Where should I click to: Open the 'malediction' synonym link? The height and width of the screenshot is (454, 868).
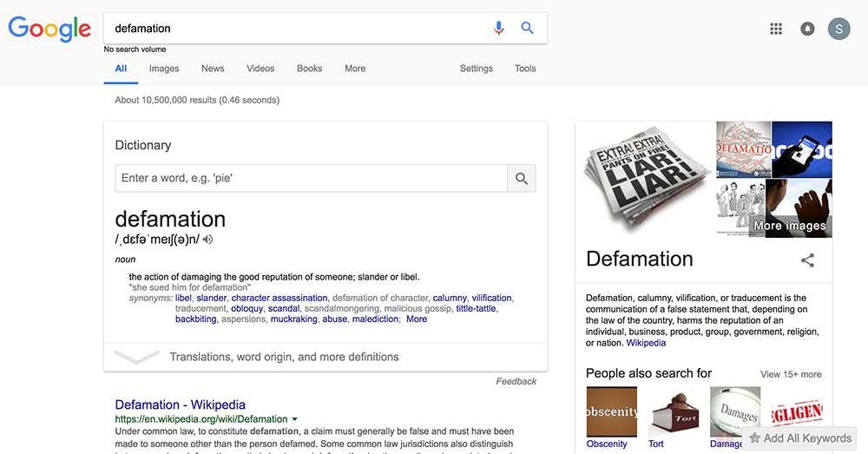tap(375, 319)
